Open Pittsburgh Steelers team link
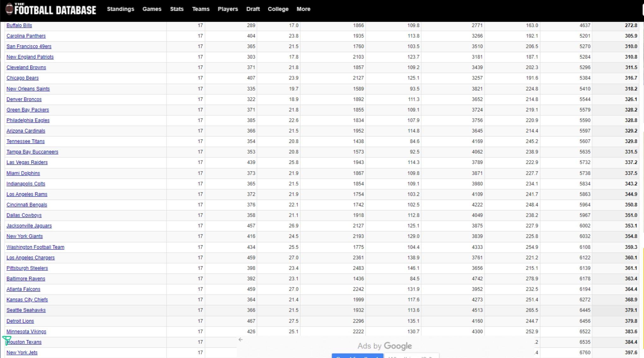644x358 pixels. point(27,268)
